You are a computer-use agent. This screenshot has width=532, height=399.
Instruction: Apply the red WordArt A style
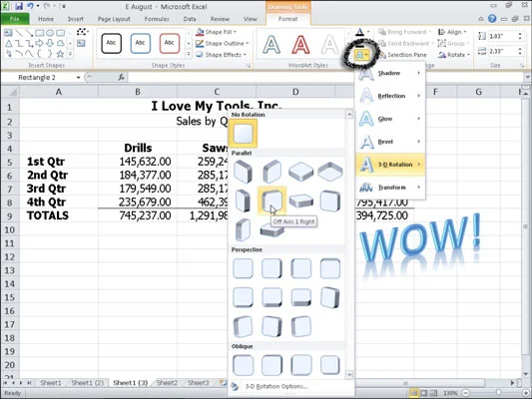300,45
